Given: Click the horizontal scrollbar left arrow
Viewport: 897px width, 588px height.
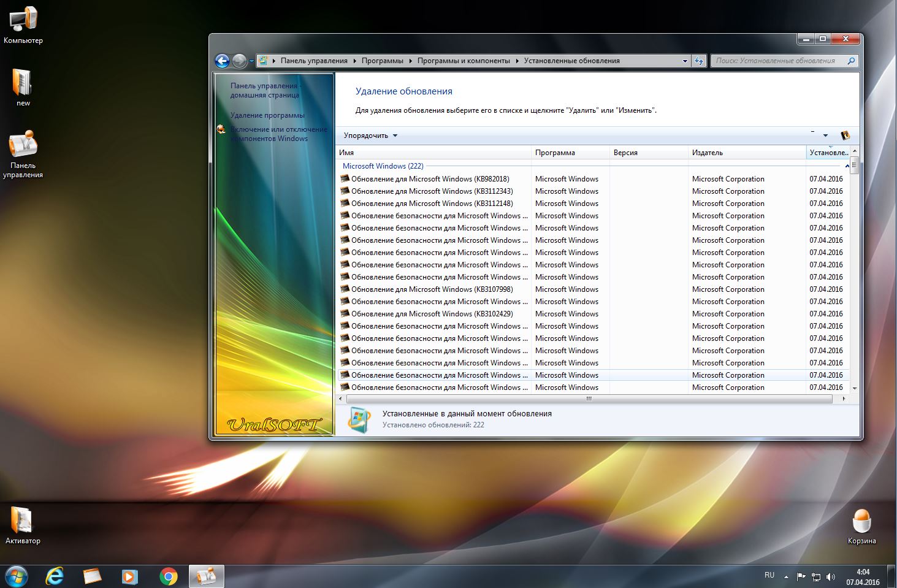Looking at the screenshot, I should [x=340, y=399].
